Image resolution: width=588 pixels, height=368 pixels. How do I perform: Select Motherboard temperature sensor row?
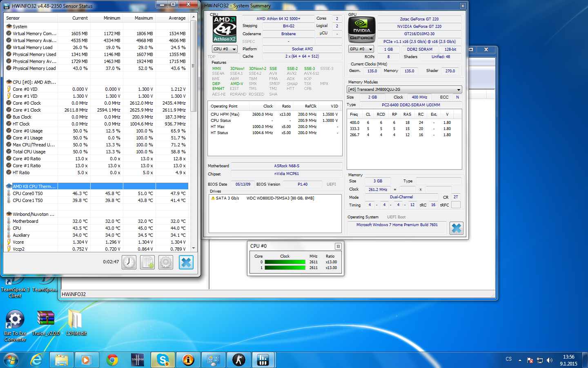pyautogui.click(x=97, y=221)
